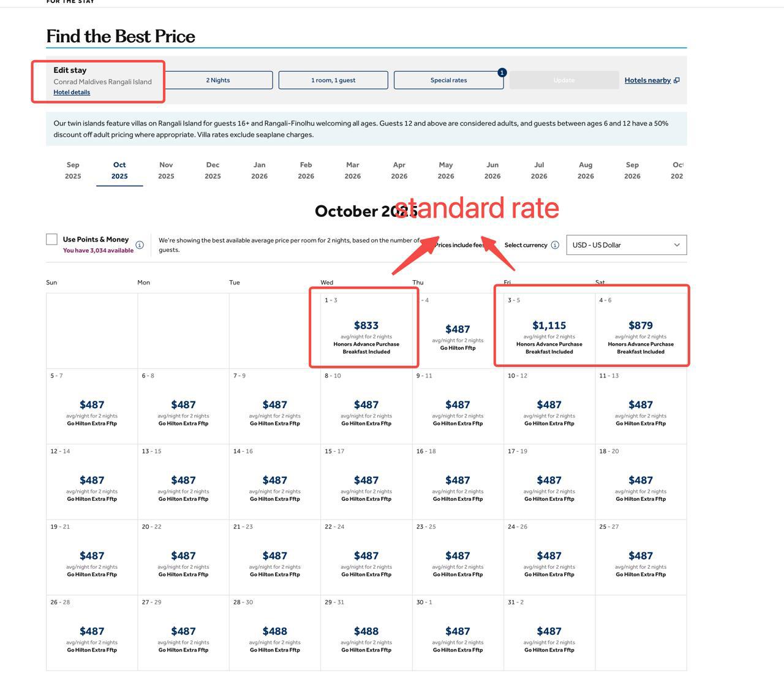
Task: Open the USD - US Dollar currency dropdown
Action: (626, 245)
